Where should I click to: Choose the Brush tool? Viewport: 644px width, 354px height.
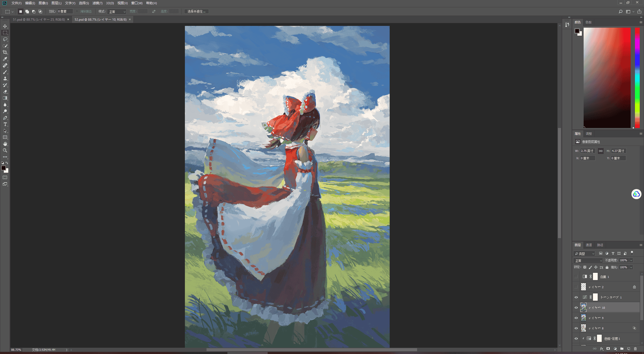coord(5,72)
